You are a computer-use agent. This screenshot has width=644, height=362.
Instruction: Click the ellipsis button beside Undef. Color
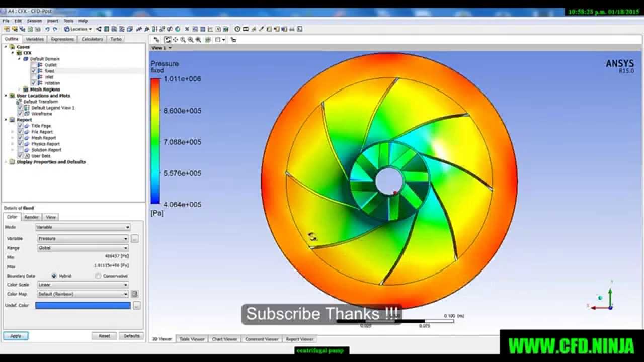click(136, 305)
